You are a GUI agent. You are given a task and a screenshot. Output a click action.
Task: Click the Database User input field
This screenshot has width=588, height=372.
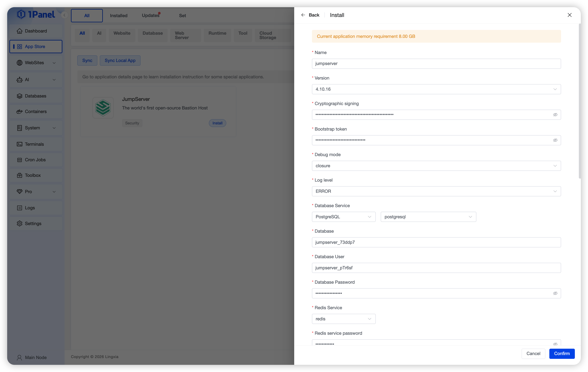point(436,268)
